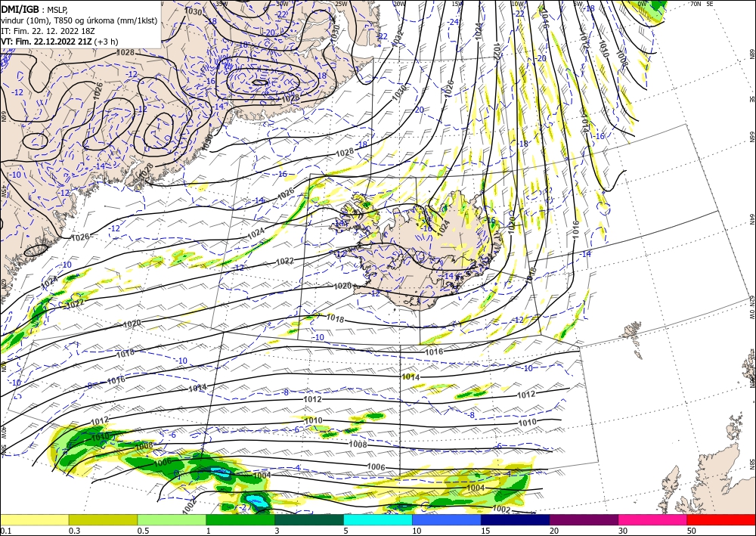Click the '0.3' legend value
The height and width of the screenshot is (536, 756).
[74, 531]
